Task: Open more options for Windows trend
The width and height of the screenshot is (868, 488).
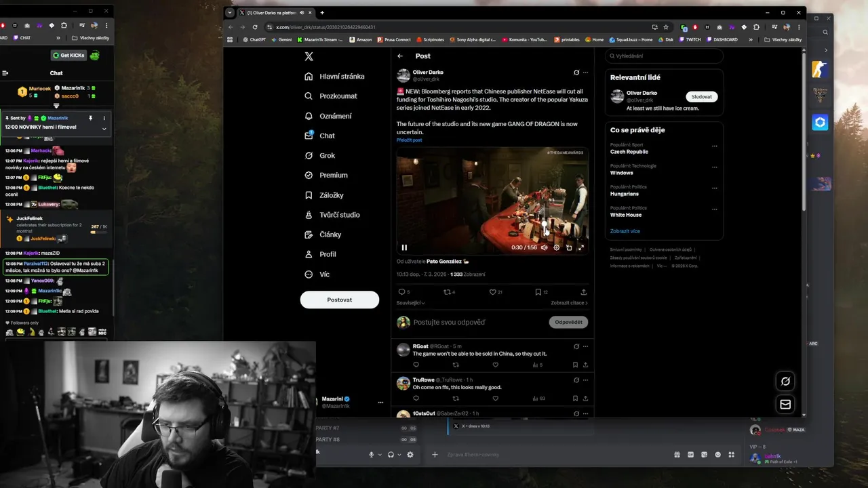Action: [714, 167]
